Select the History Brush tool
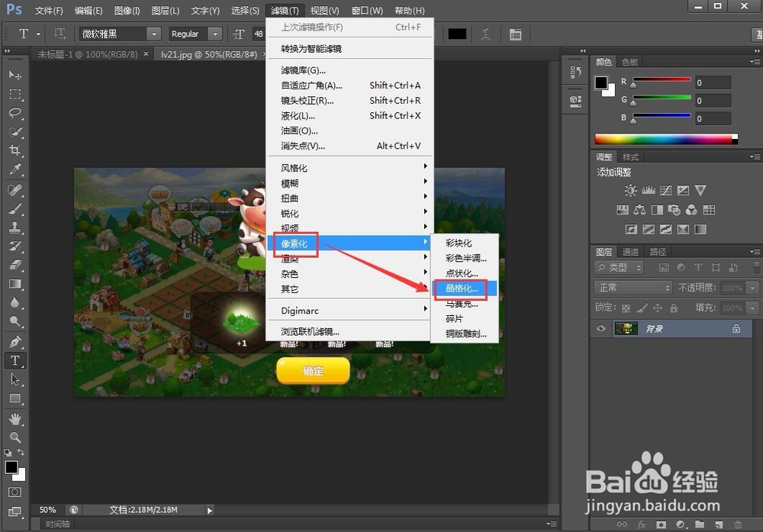This screenshot has height=532, width=763. coord(15,247)
